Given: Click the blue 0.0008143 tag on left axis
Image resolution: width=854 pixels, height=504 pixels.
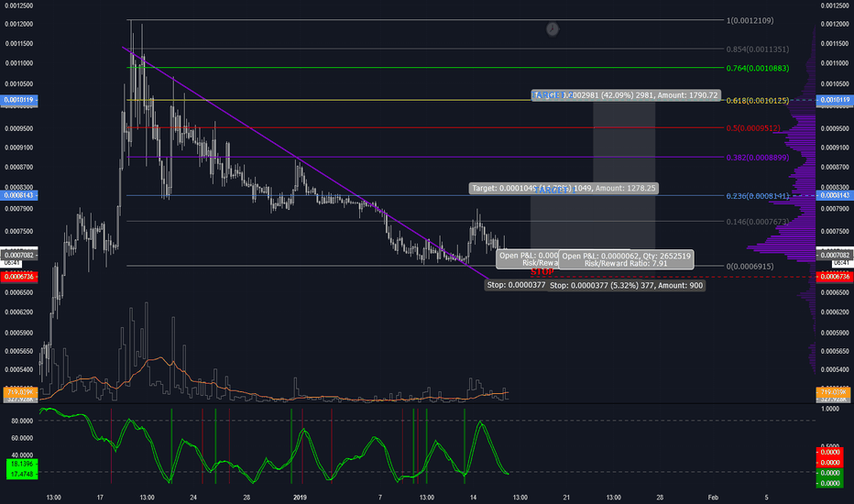Looking at the screenshot, I should pyautogui.click(x=19, y=195).
